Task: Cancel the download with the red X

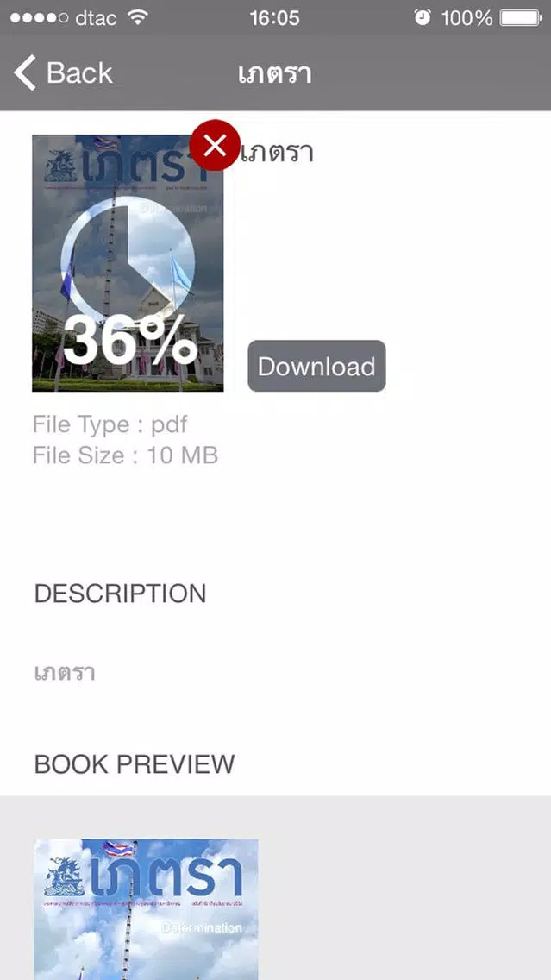Action: point(214,145)
